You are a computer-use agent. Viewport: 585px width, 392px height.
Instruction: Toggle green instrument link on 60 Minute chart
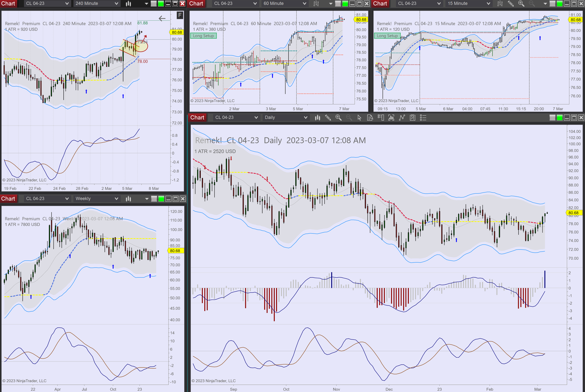(x=345, y=4)
